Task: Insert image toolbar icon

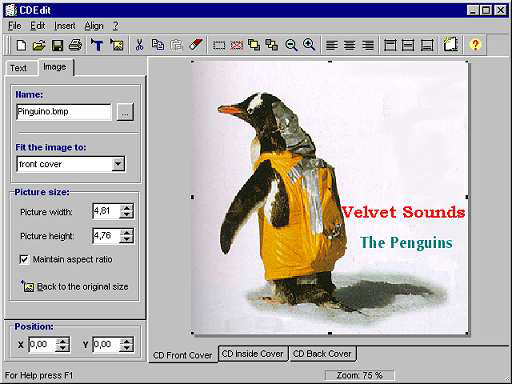Action: 117,45
